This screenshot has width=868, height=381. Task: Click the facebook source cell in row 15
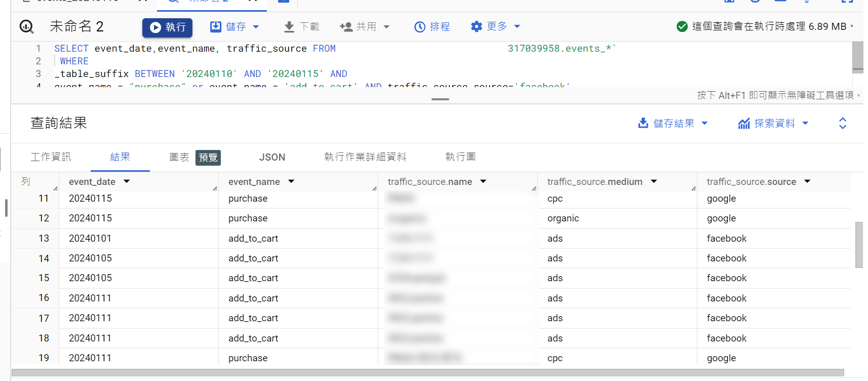[x=727, y=278]
